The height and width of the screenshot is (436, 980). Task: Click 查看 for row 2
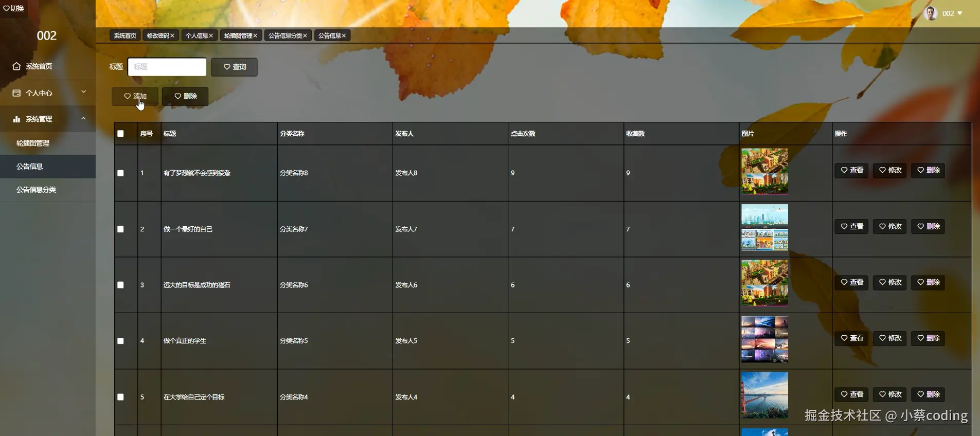pyautogui.click(x=851, y=226)
